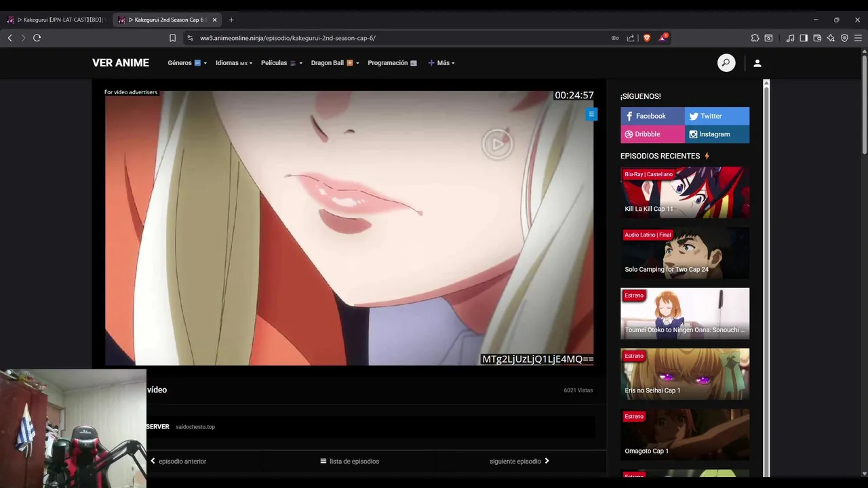Image resolution: width=868 pixels, height=488 pixels.
Task: Bookmark this page with the bookmark icon
Action: tap(172, 38)
